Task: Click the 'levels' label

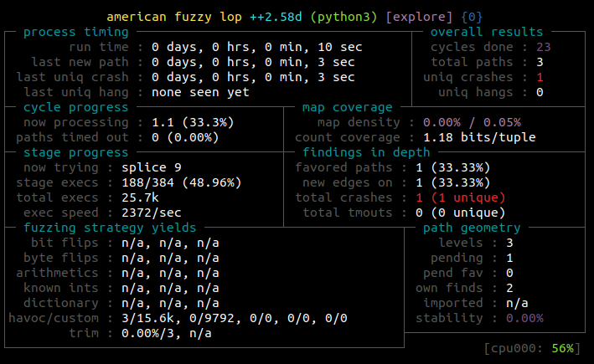Action: click(x=461, y=243)
